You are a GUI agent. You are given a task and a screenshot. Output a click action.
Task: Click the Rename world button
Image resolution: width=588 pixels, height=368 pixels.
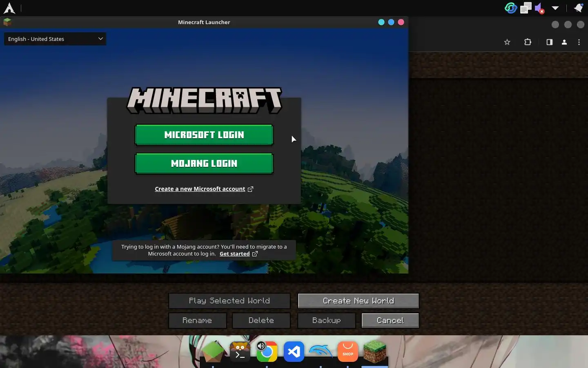click(x=197, y=321)
